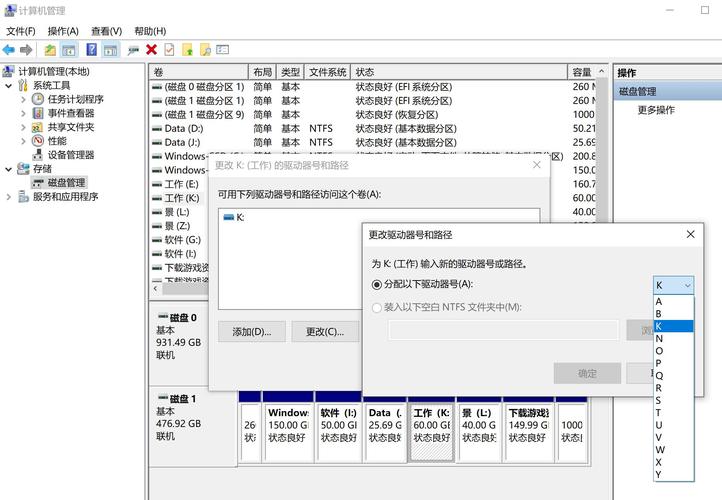This screenshot has width=722, height=500.
Task: Close the 更改驱动器号和路径 dialog
Action: [x=690, y=234]
